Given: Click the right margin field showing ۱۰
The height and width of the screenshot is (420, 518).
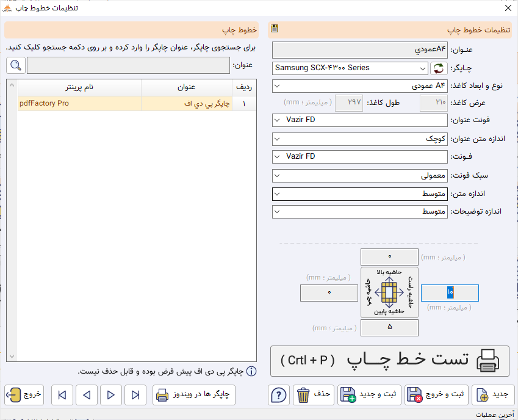Looking at the screenshot, I should click(x=450, y=293).
